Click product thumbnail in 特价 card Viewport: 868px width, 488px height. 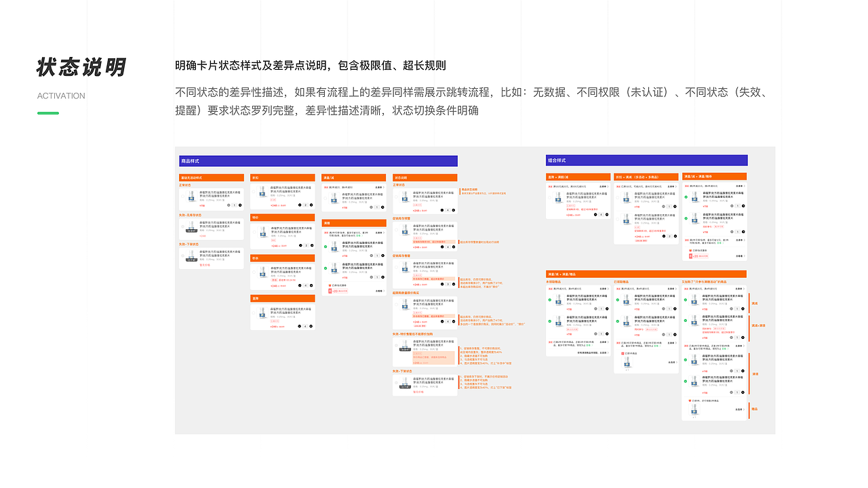coord(263,232)
